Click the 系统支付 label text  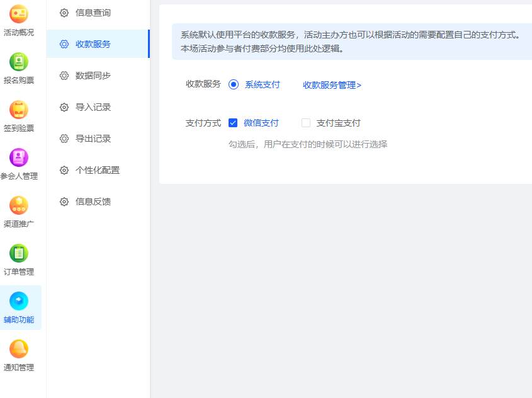[x=263, y=85]
